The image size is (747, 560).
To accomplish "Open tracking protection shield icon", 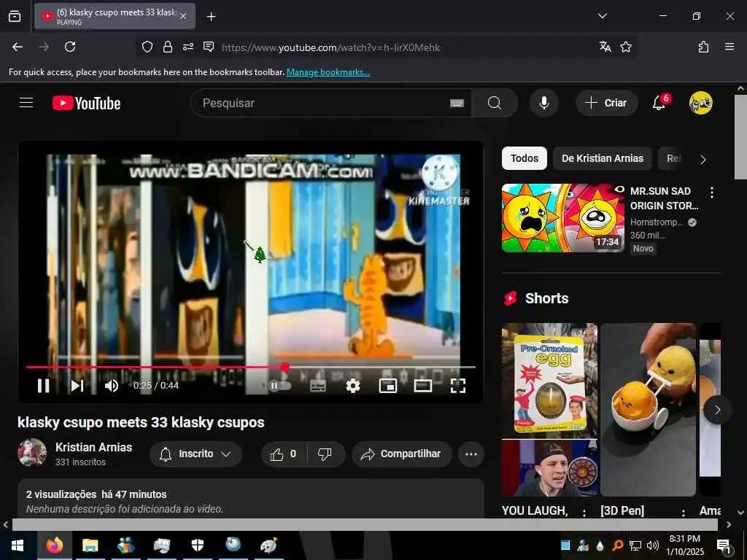I will pos(147,47).
